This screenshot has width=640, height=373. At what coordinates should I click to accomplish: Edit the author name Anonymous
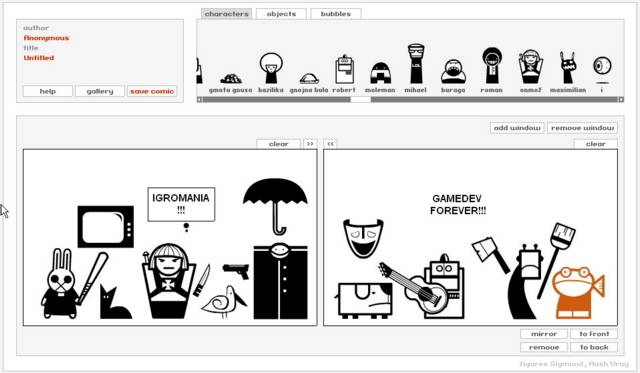click(x=46, y=38)
